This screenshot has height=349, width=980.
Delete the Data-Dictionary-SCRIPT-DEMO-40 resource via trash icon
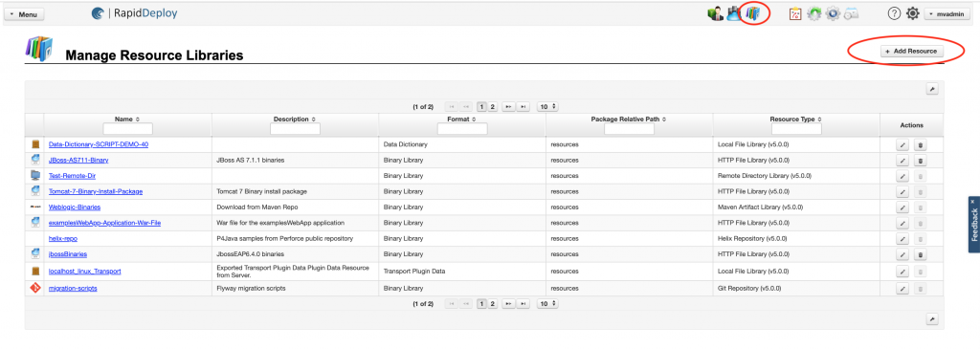coord(920,144)
